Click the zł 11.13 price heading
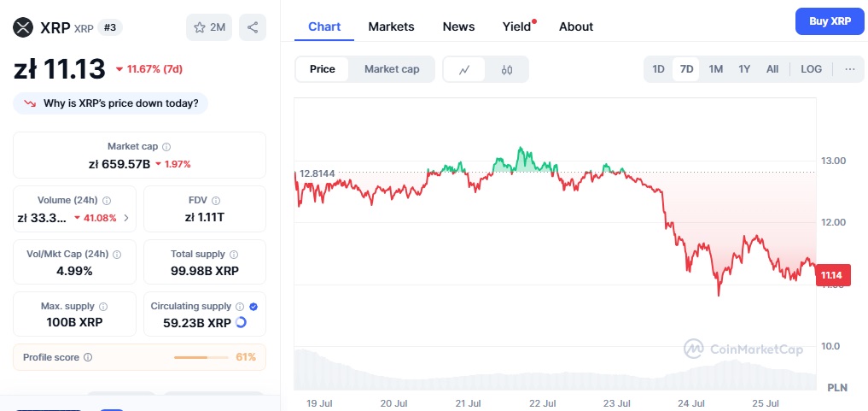This screenshot has height=411, width=868. [59, 69]
